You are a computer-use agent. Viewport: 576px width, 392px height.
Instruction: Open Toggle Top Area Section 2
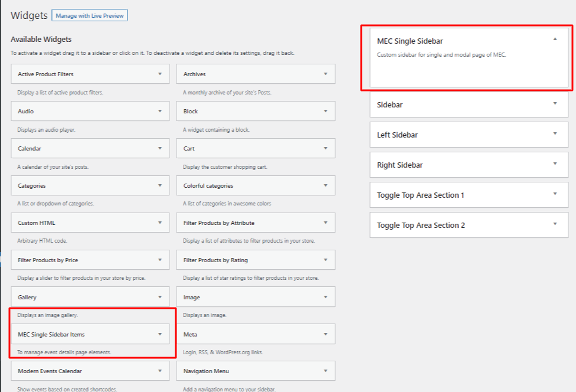(x=555, y=224)
